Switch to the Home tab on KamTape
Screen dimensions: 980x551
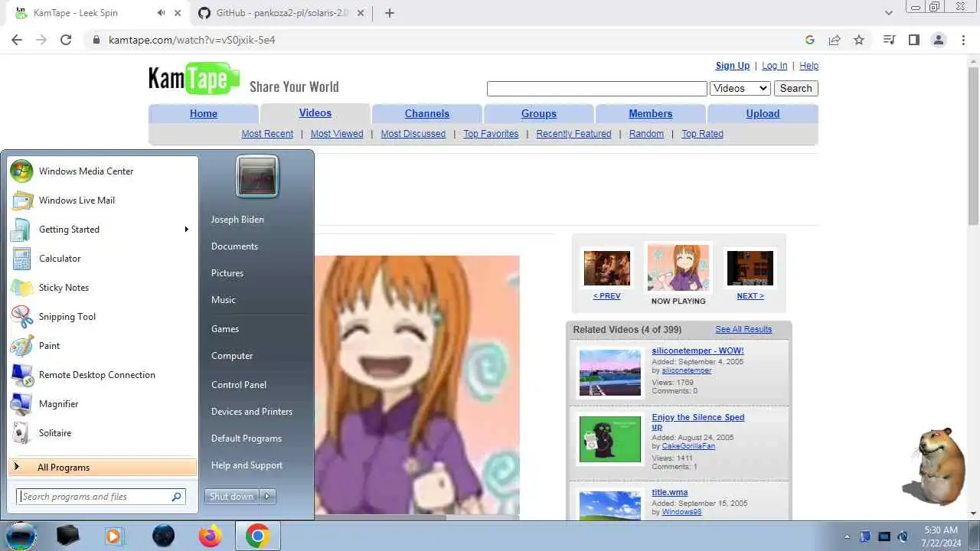[x=204, y=113]
